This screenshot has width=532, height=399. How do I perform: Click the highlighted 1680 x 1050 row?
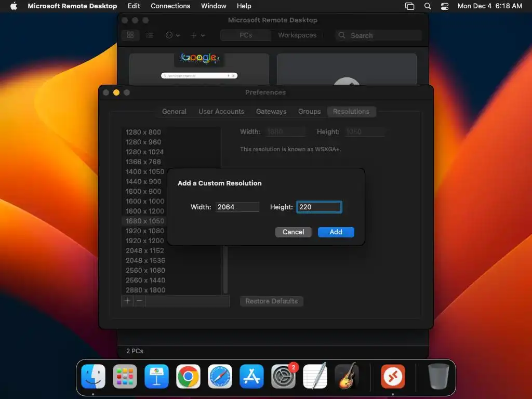point(144,221)
